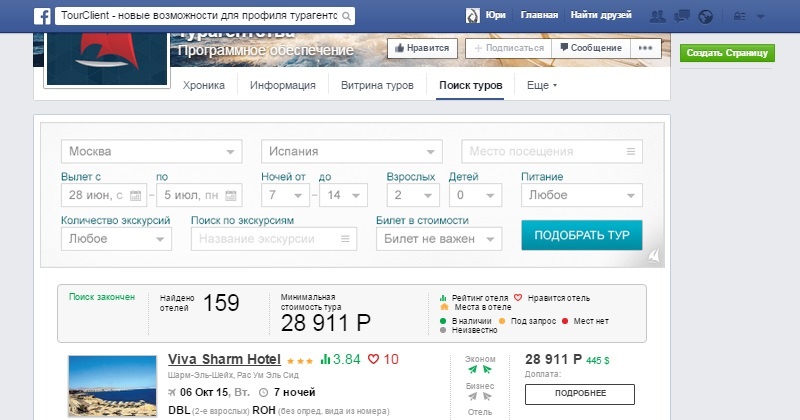Open account menu arrow in top bar
This screenshot has height=420, width=800.
760,17
